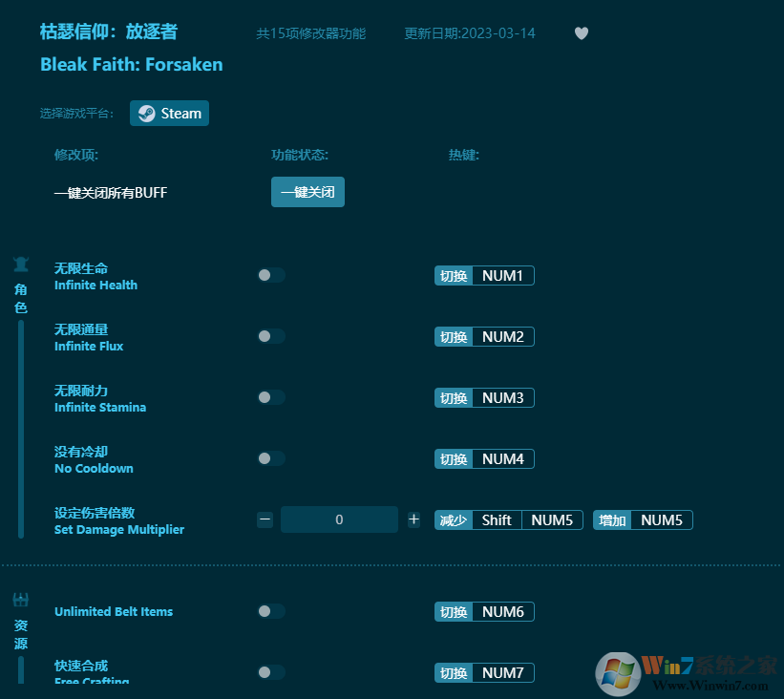The height and width of the screenshot is (699, 784).
Task: Enable the Infinite Health toggle
Action: pyautogui.click(x=270, y=275)
